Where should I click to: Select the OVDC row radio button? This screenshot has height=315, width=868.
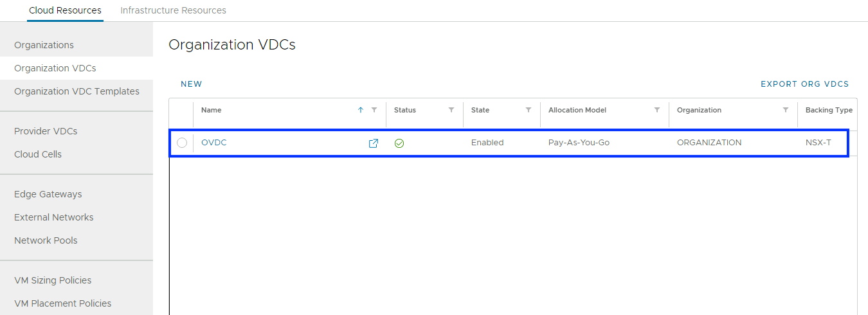pos(182,143)
